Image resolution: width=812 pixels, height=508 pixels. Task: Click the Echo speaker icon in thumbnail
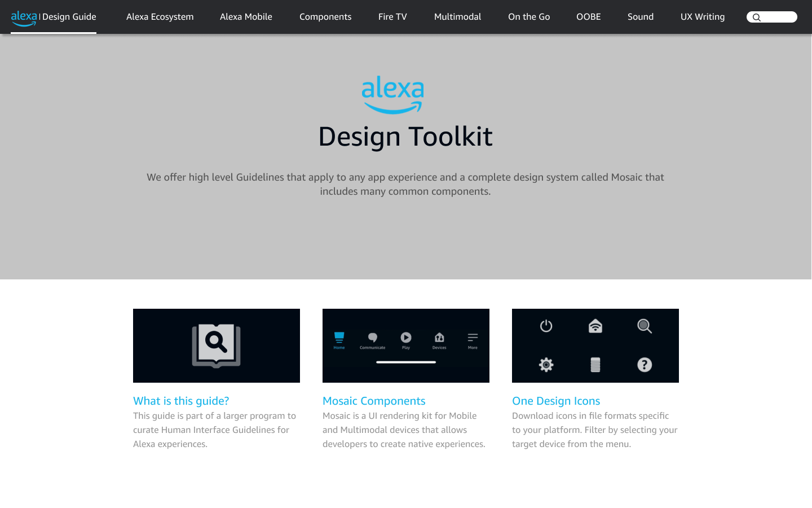pos(595,365)
